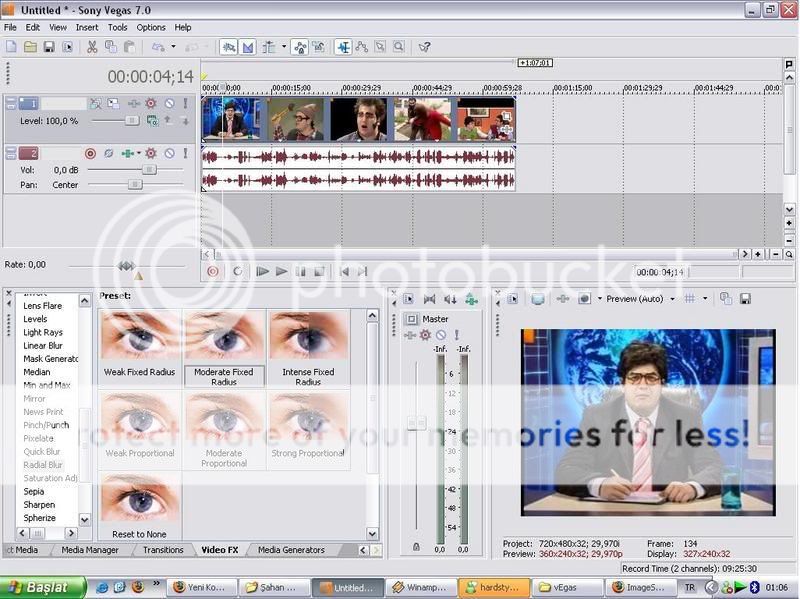Image resolution: width=800 pixels, height=599 pixels.
Task: Click Insert FX green icon in mixer toolbar
Action: tap(471, 300)
